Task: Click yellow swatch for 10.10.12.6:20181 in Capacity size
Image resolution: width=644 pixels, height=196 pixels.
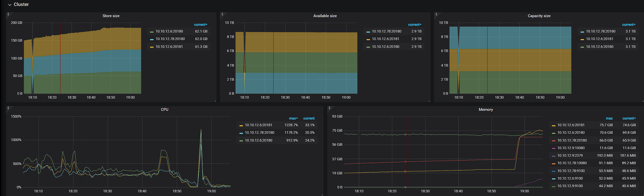Action: click(582, 40)
